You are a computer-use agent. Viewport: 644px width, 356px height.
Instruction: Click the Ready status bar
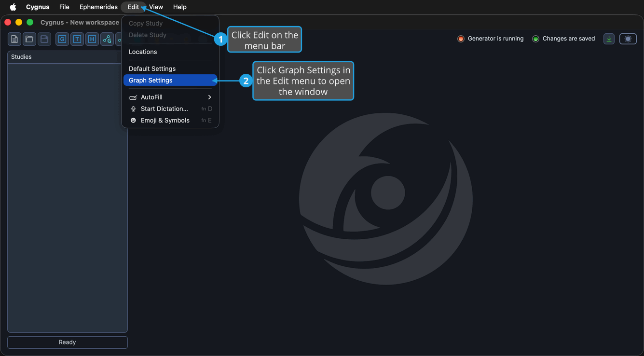click(x=68, y=342)
